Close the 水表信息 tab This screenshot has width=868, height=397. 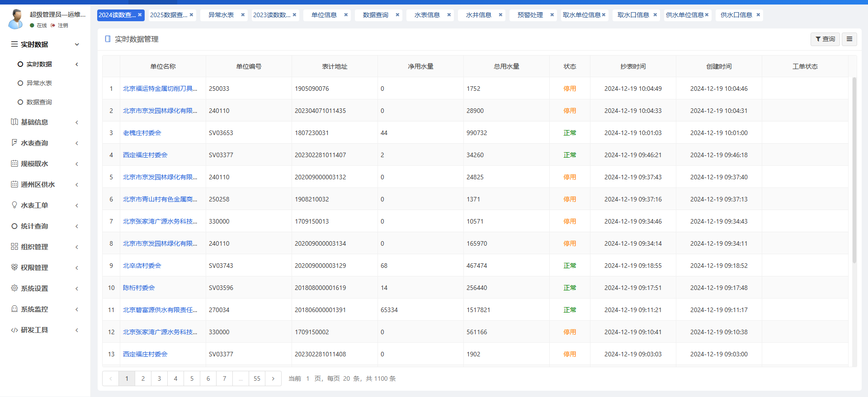[x=449, y=15]
